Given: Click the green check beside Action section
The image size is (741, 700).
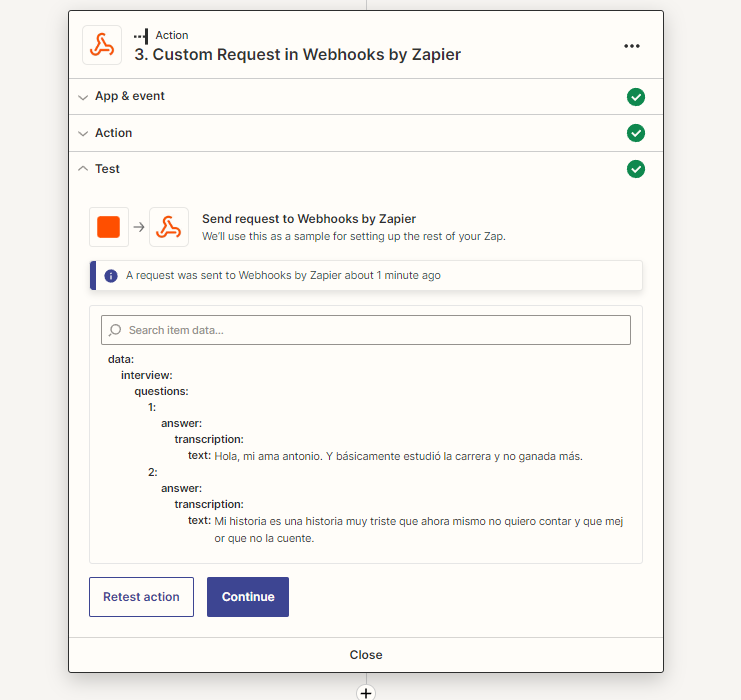Looking at the screenshot, I should coord(636,133).
